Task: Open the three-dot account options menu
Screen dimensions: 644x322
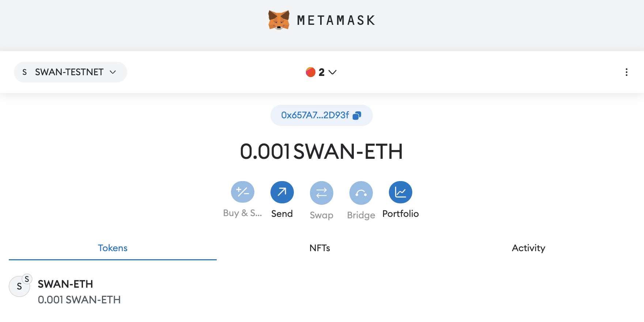Action: [x=626, y=72]
